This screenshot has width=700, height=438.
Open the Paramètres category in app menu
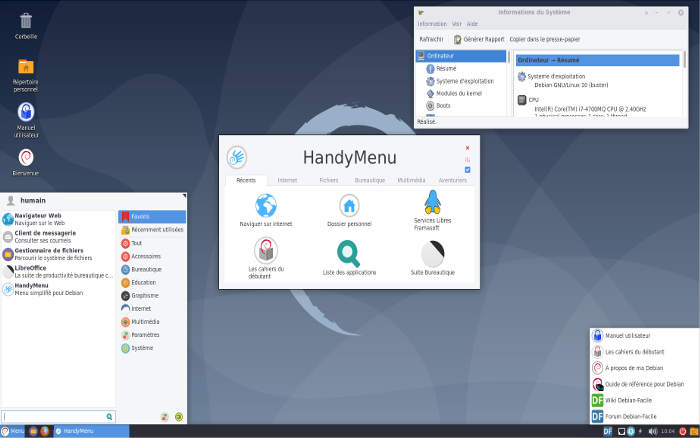point(146,335)
